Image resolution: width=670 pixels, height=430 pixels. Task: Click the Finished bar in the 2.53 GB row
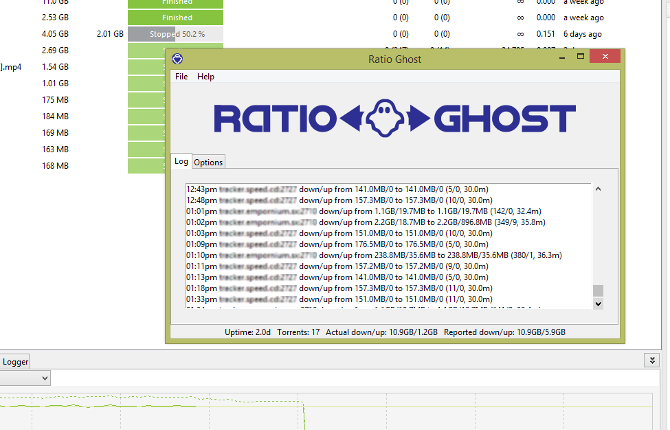(176, 18)
